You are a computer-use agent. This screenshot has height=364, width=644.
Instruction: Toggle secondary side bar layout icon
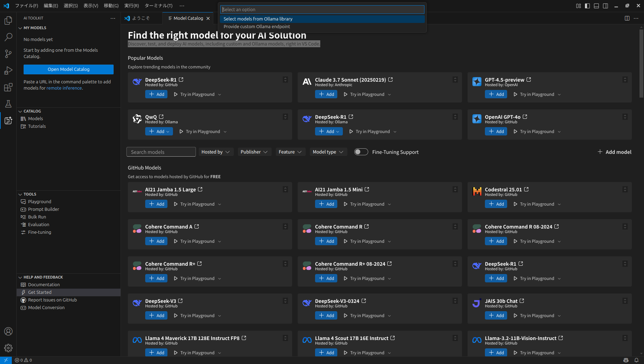coord(605,6)
